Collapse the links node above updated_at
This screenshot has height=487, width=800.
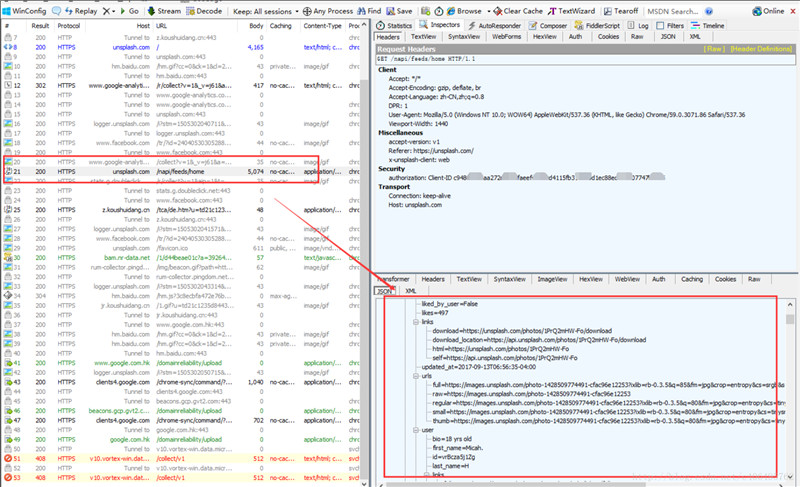416,322
